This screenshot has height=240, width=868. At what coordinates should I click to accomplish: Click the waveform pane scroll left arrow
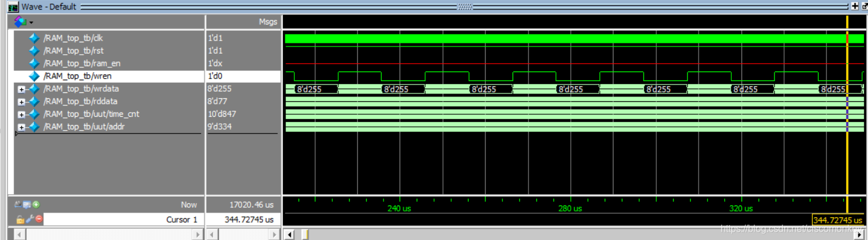(x=290, y=235)
